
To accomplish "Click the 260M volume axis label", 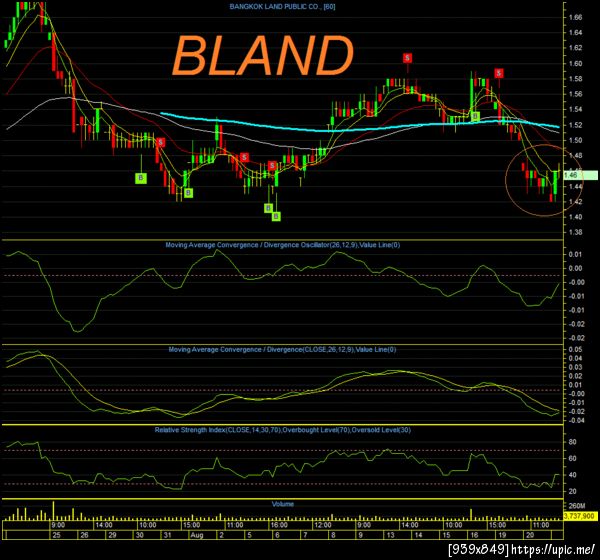I will pyautogui.click(x=577, y=506).
